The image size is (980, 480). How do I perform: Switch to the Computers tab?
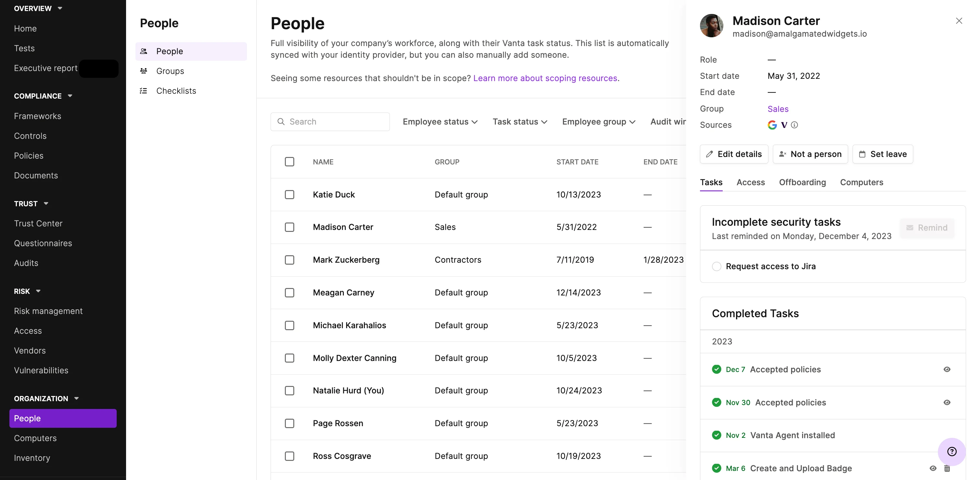861,182
